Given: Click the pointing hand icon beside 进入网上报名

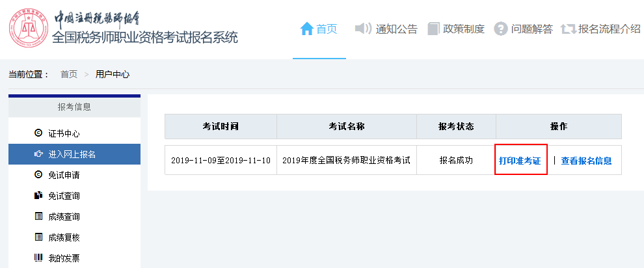Looking at the screenshot, I should point(38,154).
